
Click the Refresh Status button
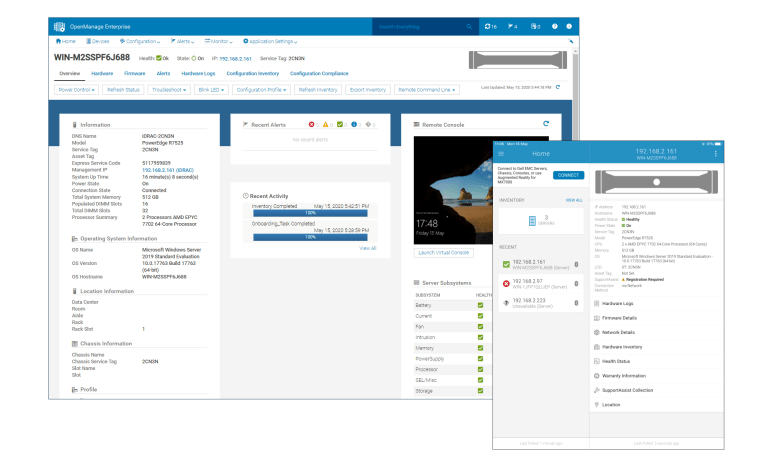tap(123, 90)
